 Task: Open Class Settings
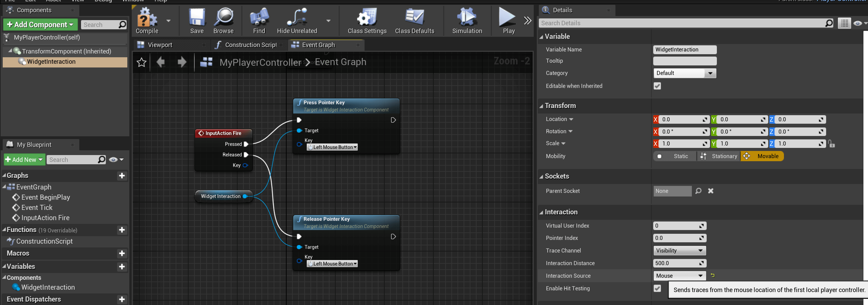[367, 21]
